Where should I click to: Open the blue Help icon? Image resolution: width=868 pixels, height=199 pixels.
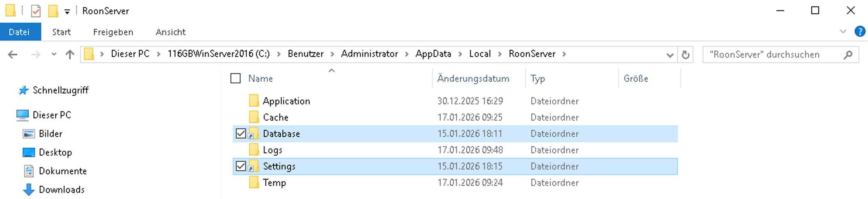point(860,31)
